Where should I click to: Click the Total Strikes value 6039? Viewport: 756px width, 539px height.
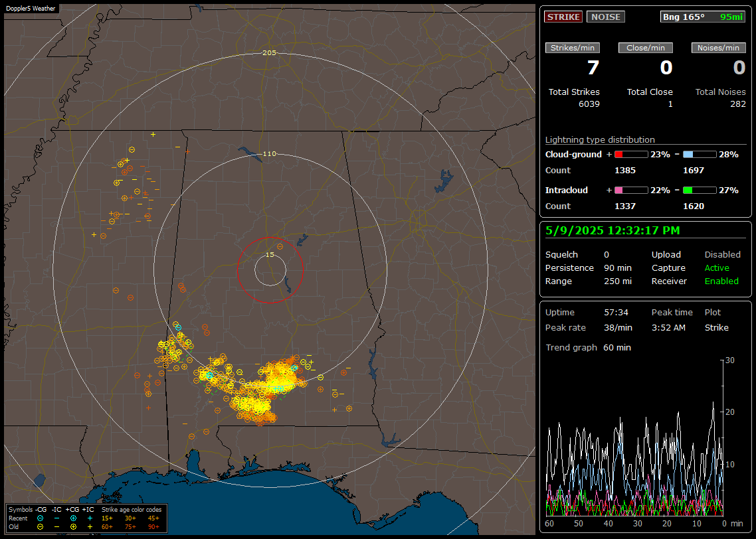point(589,104)
